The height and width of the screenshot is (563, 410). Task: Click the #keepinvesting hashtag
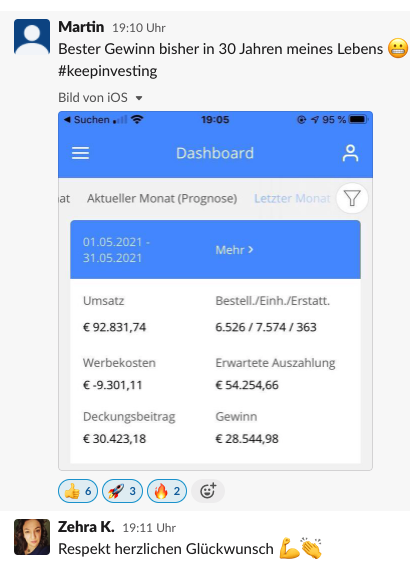click(108, 71)
